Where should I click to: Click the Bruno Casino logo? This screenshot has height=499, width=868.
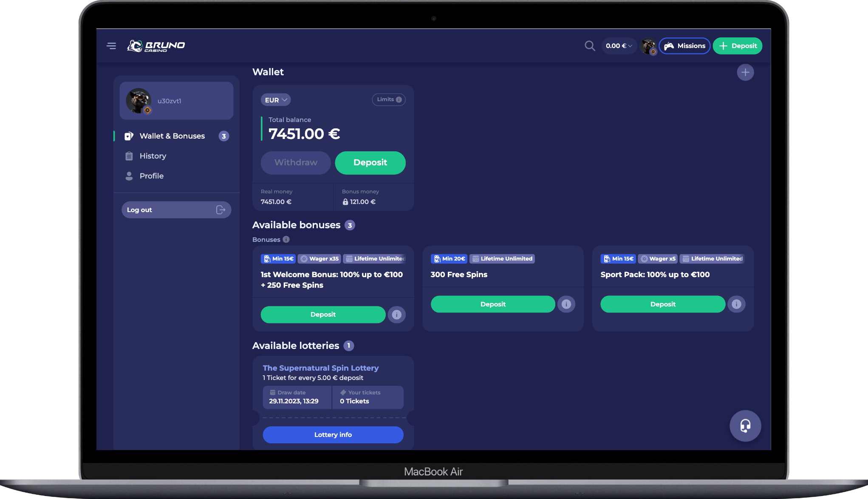[x=156, y=46]
